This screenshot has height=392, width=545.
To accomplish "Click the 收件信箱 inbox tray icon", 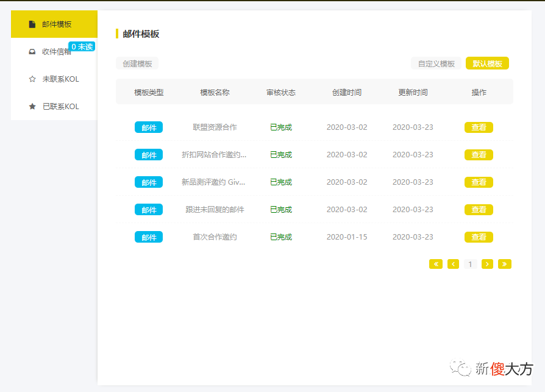I will tap(32, 52).
